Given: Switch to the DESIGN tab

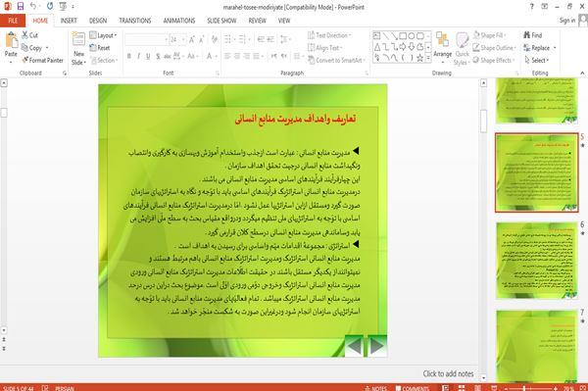Looking at the screenshot, I should 98,21.
